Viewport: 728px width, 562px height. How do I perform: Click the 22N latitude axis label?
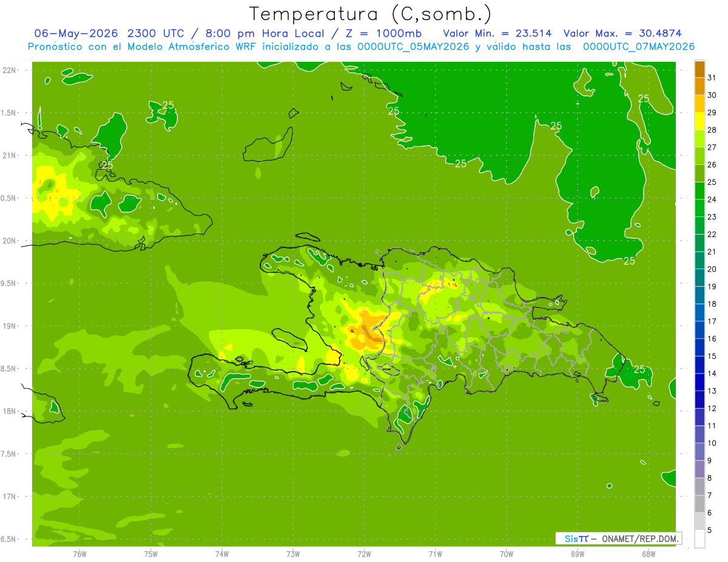point(9,70)
